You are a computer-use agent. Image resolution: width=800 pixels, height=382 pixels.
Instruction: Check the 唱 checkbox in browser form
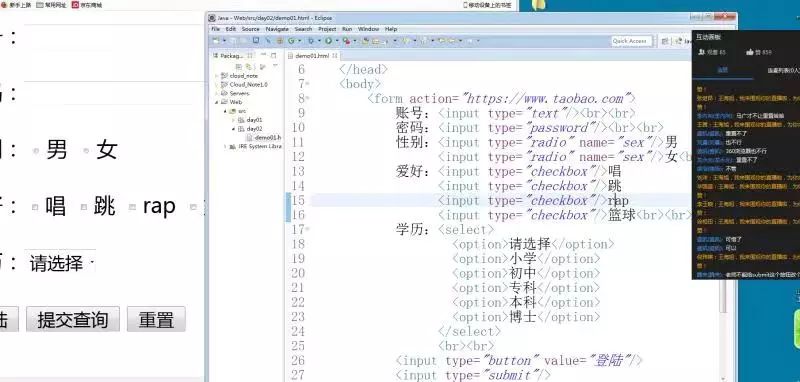pyautogui.click(x=35, y=207)
